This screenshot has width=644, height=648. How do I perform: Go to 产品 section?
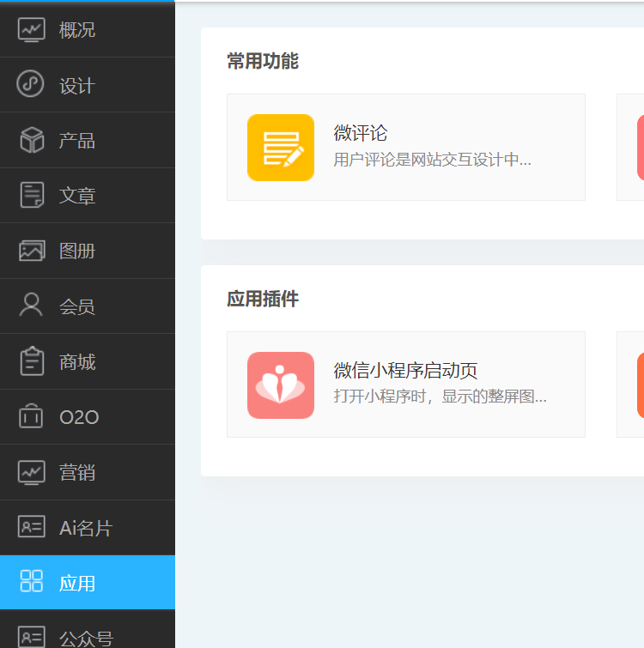click(x=88, y=140)
